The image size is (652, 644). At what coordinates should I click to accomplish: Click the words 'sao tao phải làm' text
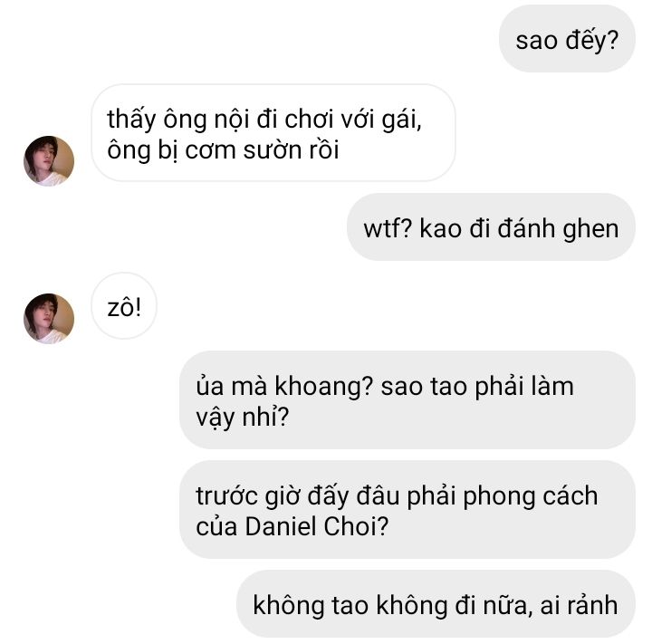pyautogui.click(x=477, y=387)
